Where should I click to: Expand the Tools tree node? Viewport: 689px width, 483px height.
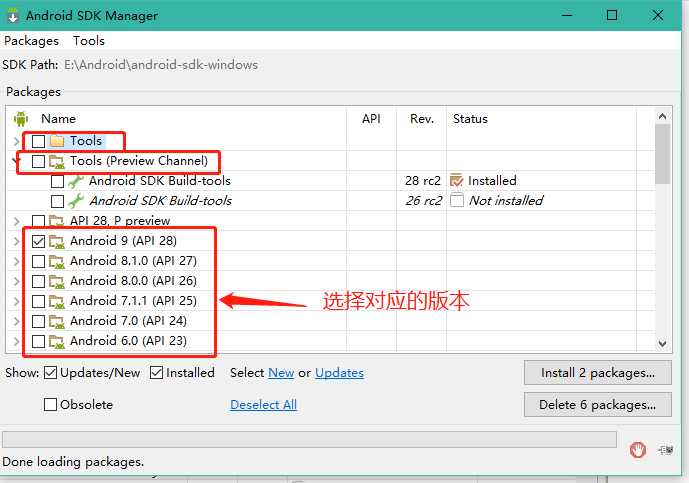point(17,141)
